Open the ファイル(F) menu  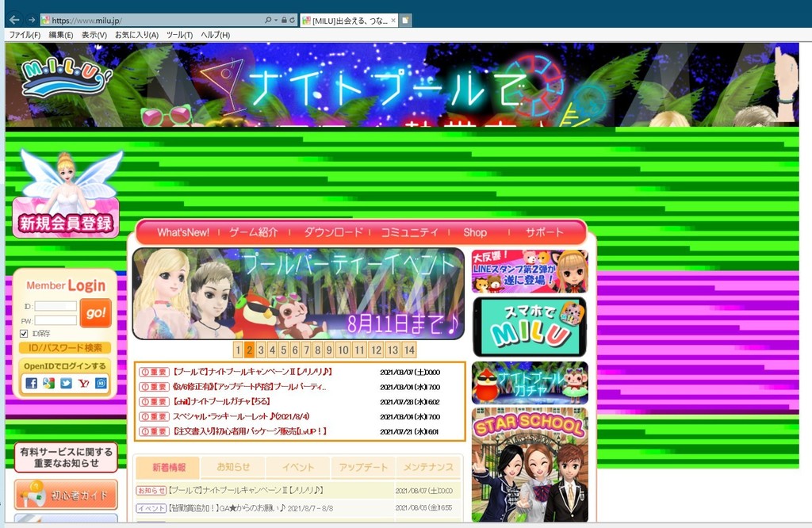pos(25,35)
